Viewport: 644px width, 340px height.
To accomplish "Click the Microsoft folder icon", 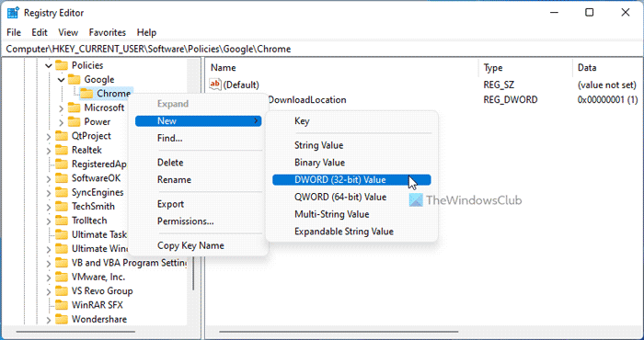I will [74, 108].
